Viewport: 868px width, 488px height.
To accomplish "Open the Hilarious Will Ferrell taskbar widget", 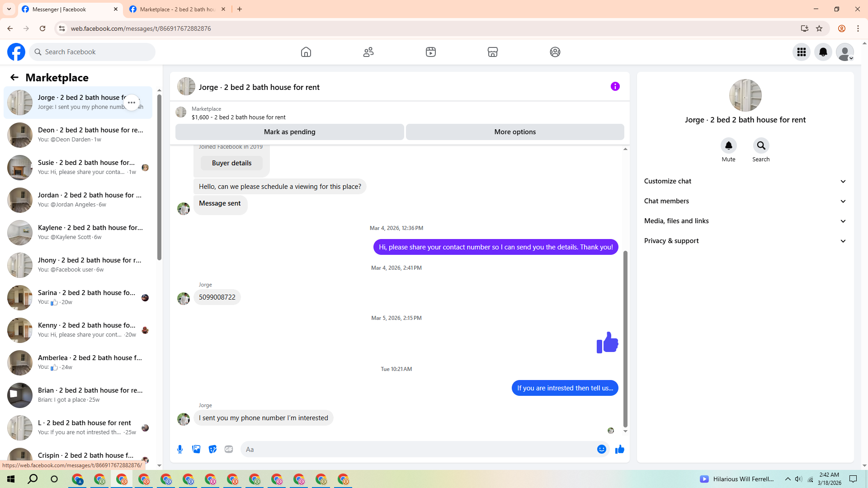I will coord(737,479).
